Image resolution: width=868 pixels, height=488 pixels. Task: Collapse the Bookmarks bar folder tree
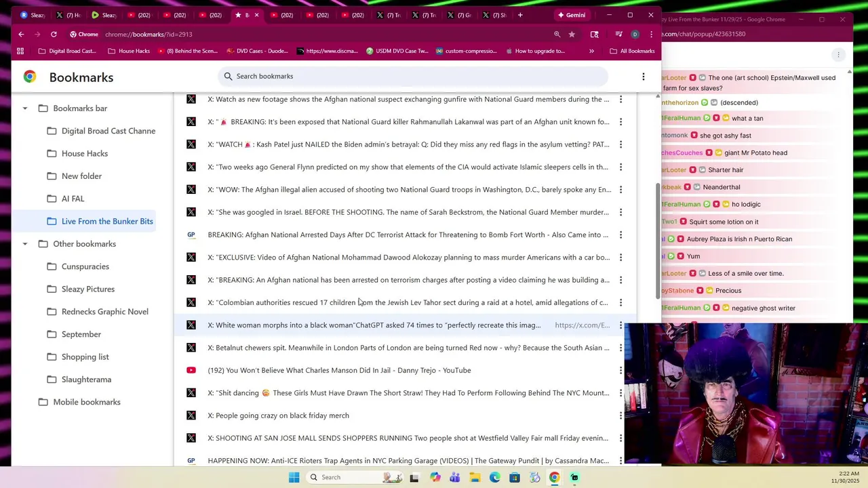[x=25, y=108]
